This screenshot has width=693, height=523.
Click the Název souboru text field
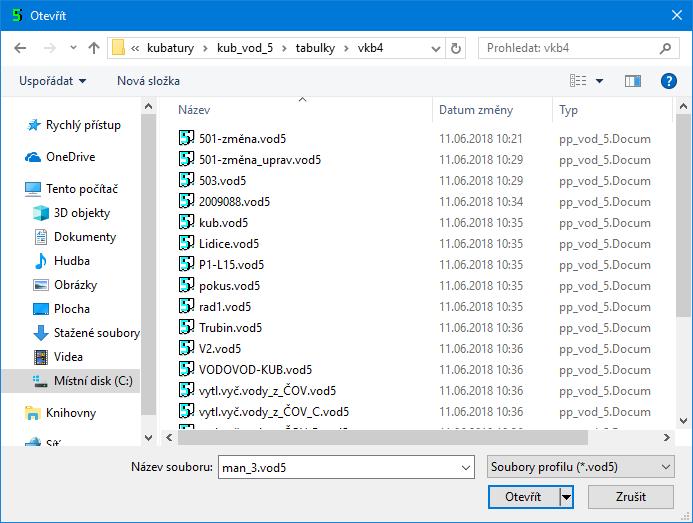coord(338,467)
